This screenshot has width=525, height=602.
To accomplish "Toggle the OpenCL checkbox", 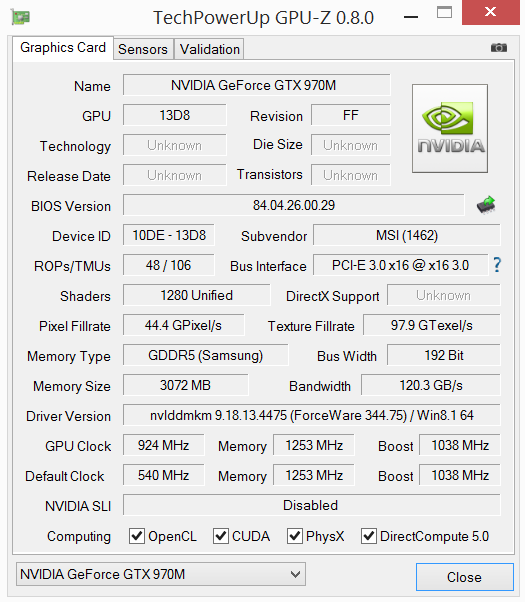I will pos(137,536).
